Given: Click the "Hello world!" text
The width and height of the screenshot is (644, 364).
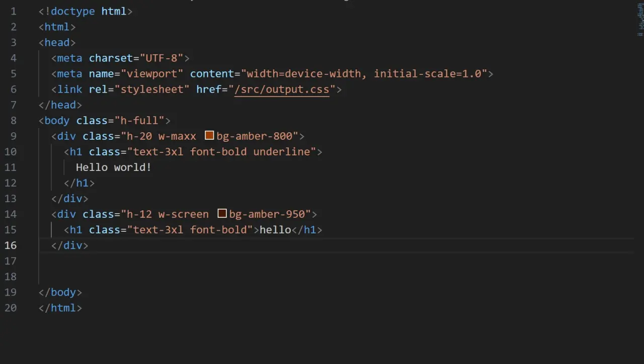Looking at the screenshot, I should click(114, 167).
